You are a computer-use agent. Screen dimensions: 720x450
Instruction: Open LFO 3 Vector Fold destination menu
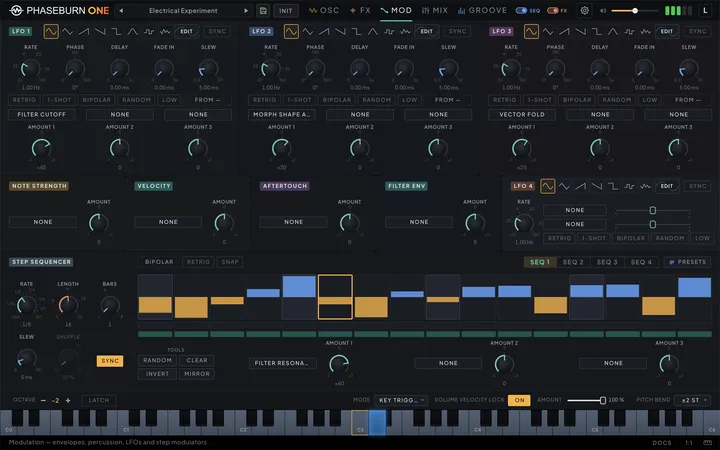[522, 114]
